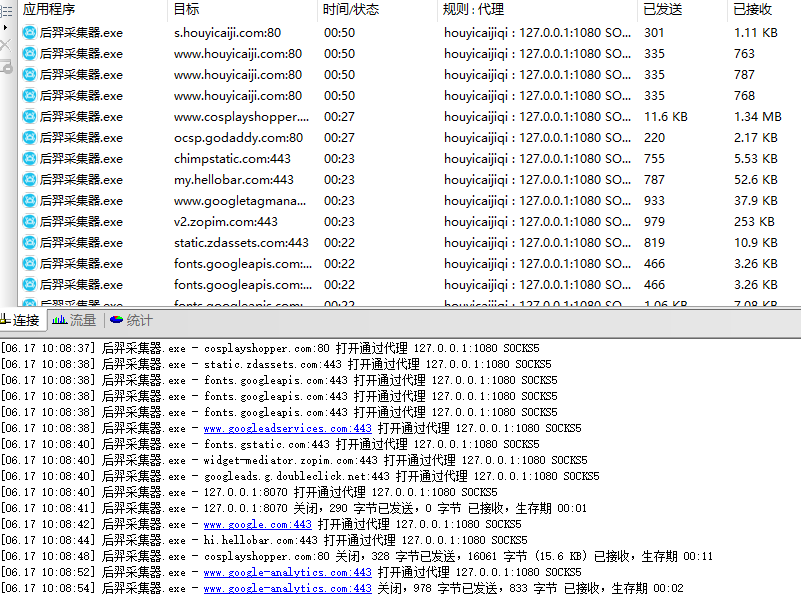This screenshot has height=601, width=801.
Task: Click the 253 KB received value
Action: (x=754, y=221)
